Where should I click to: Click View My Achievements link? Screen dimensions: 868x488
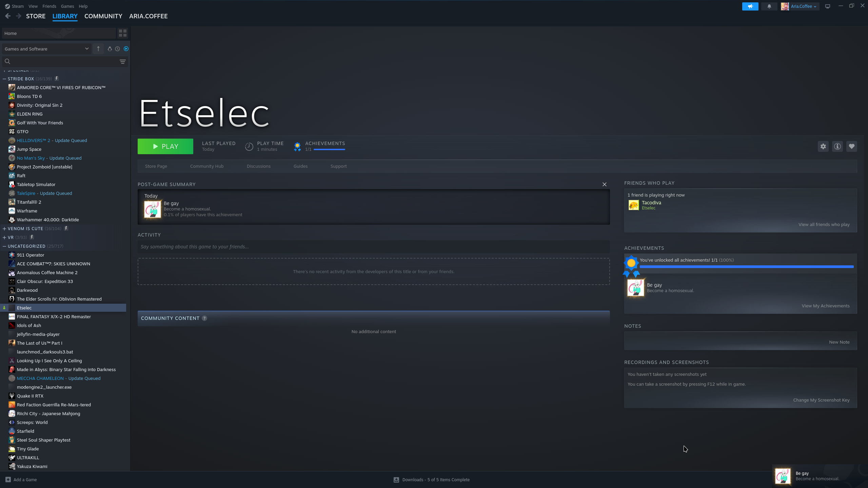pyautogui.click(x=826, y=306)
